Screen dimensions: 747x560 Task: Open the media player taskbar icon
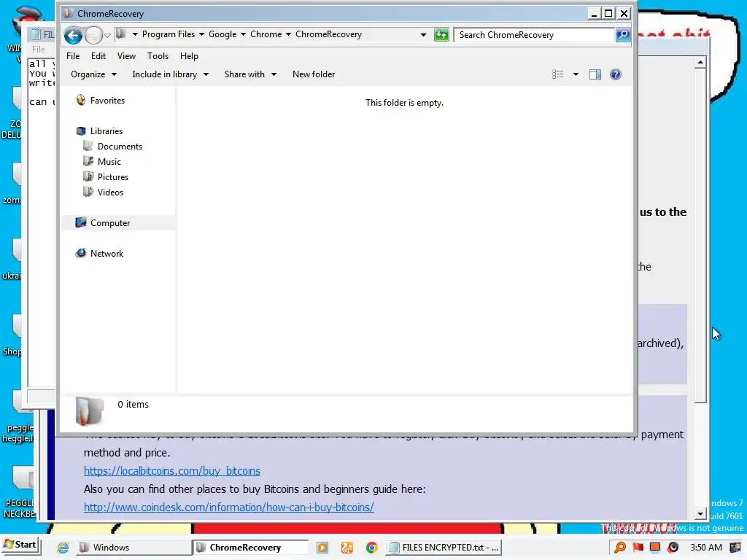tap(322, 548)
